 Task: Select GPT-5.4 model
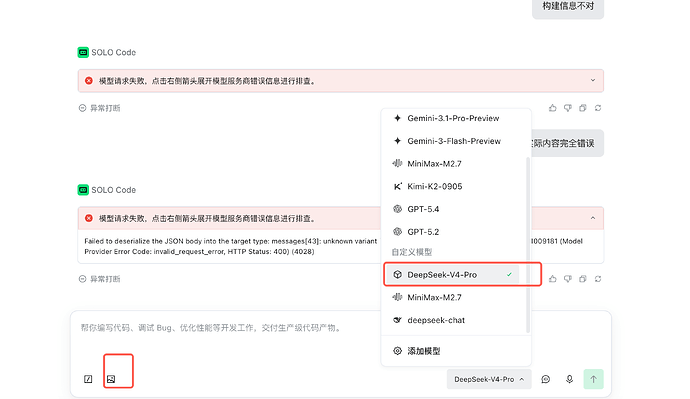(453, 209)
